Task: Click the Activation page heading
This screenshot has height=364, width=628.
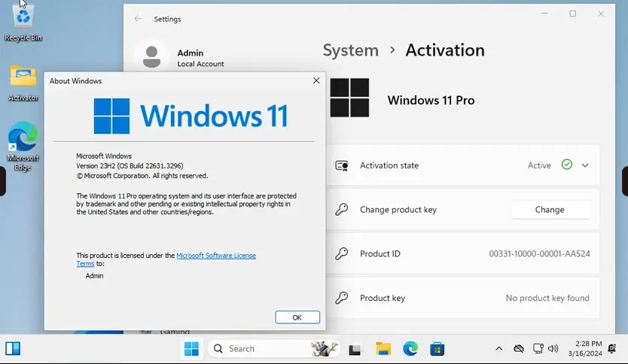Action: 445,50
